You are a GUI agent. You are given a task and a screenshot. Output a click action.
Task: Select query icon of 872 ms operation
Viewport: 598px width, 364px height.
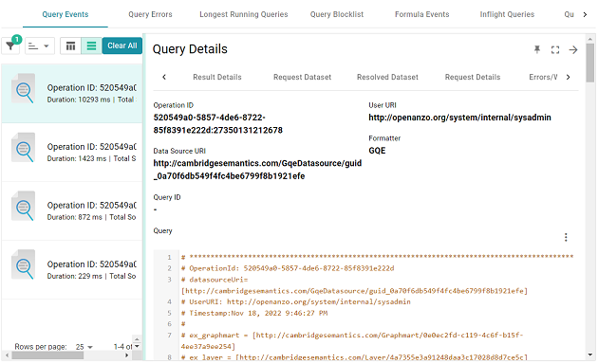click(x=24, y=207)
